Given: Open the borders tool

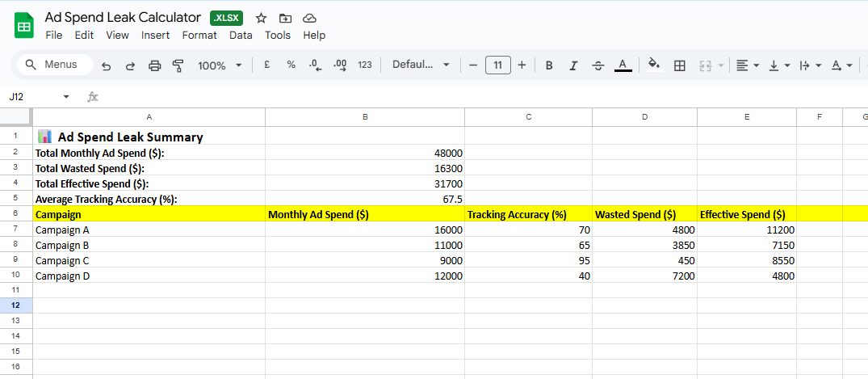Looking at the screenshot, I should 680,65.
